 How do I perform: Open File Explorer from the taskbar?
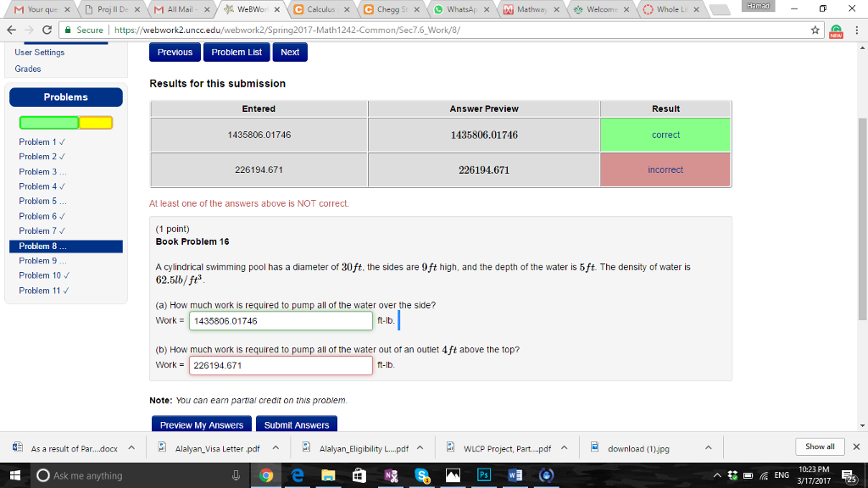[x=329, y=476]
